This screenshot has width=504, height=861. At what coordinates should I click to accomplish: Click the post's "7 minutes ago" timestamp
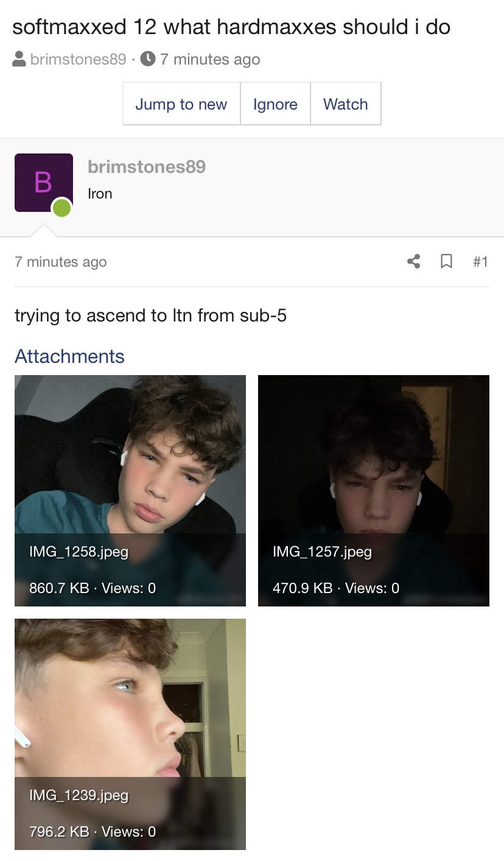tap(61, 262)
